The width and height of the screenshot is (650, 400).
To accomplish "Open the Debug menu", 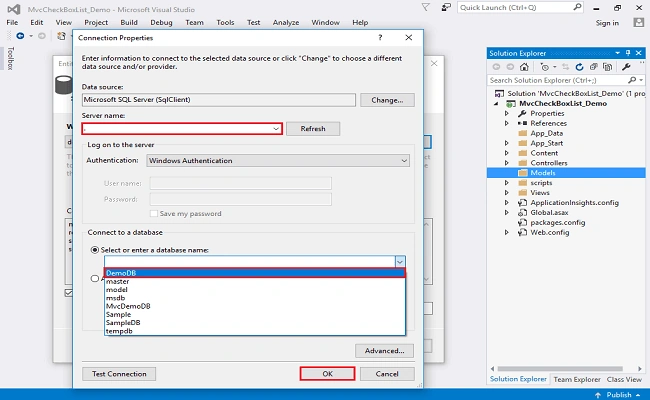I will pos(161,22).
